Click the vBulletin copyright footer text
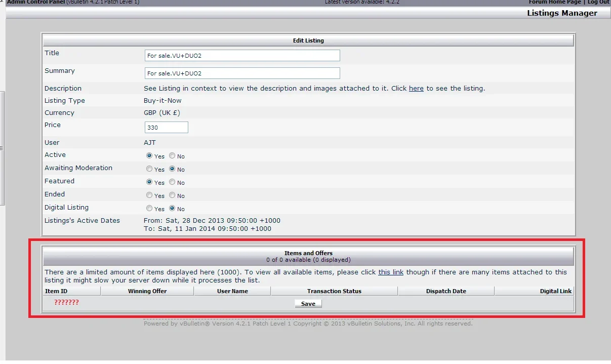The image size is (611, 364). tap(308, 323)
